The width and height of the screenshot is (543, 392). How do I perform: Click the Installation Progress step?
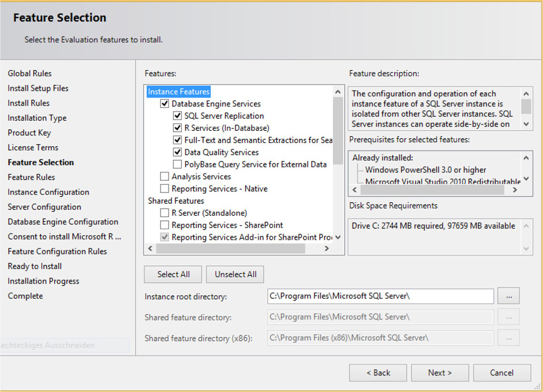43,281
